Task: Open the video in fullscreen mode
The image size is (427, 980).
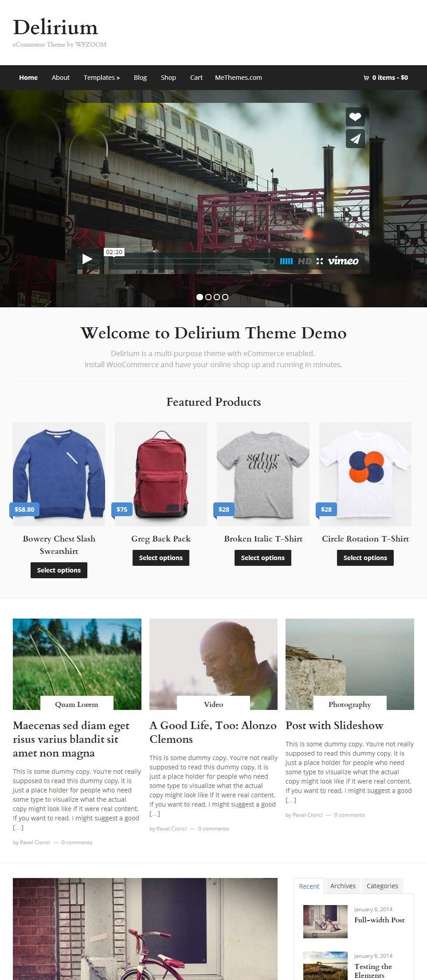Action: [320, 261]
